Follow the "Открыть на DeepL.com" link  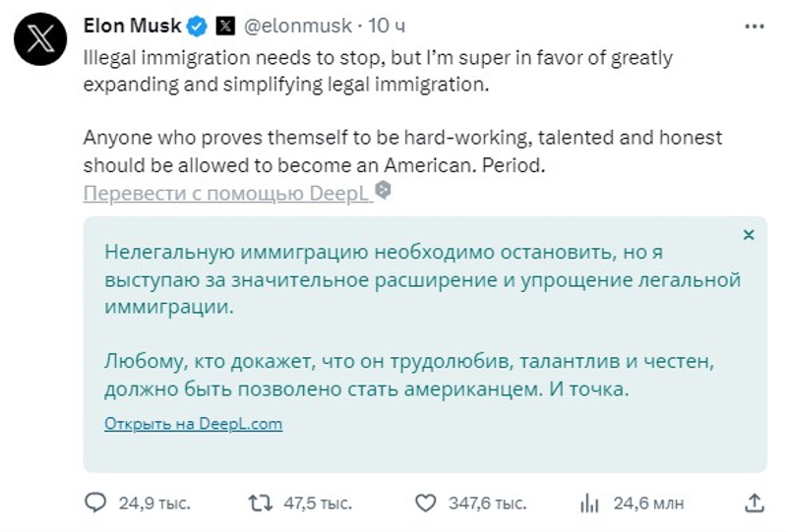193,424
